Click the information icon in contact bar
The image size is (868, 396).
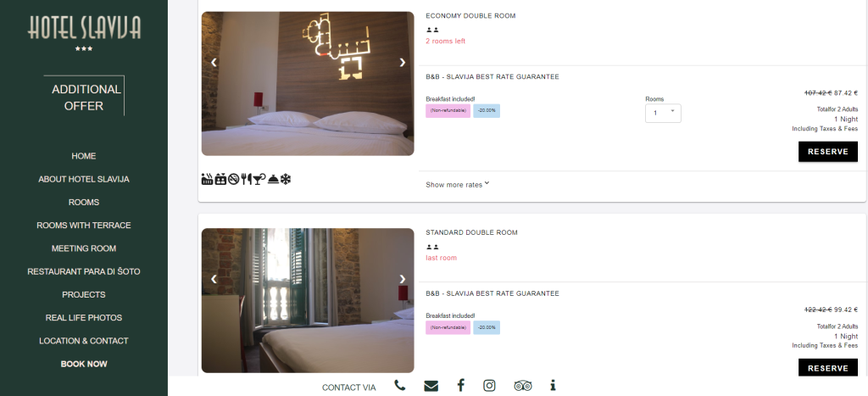[553, 386]
